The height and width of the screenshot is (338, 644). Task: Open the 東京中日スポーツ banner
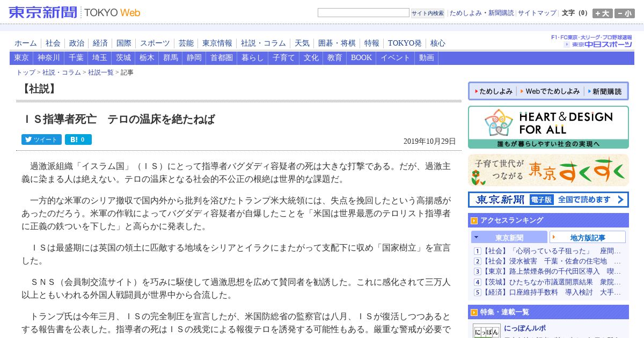click(x=592, y=41)
